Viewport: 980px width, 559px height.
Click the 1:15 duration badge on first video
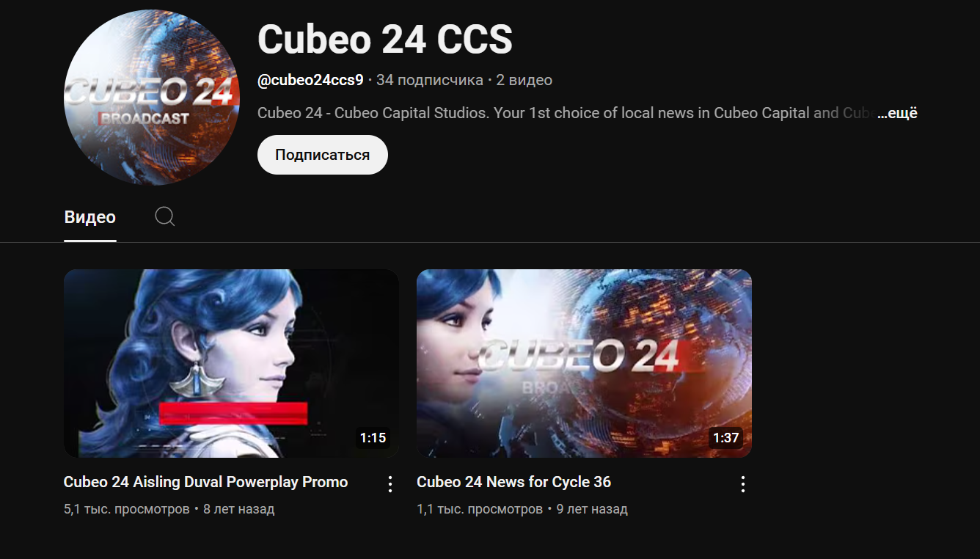pos(373,438)
